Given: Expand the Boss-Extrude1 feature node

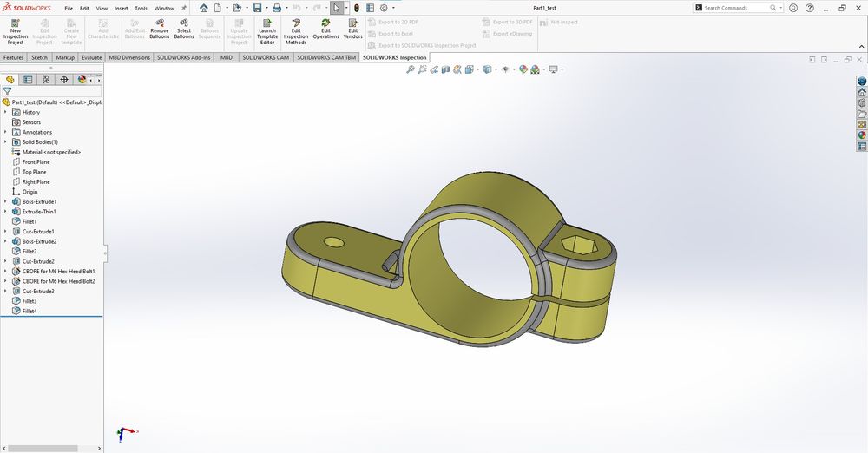Looking at the screenshot, I should point(5,201).
